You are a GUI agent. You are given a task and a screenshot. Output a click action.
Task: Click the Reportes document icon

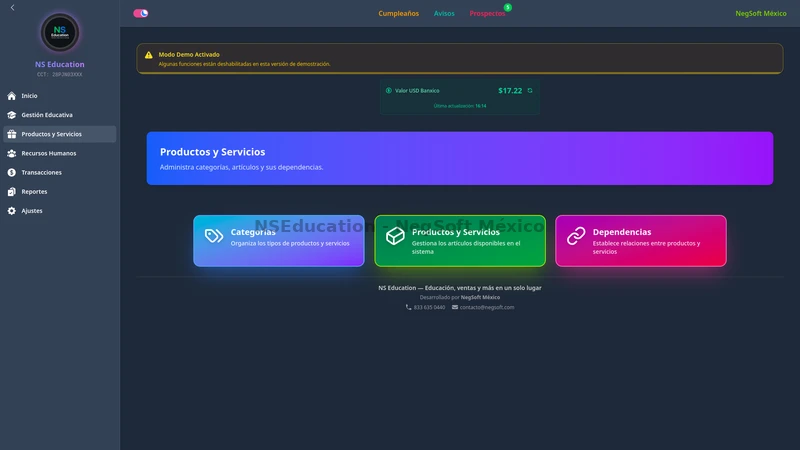(12, 191)
